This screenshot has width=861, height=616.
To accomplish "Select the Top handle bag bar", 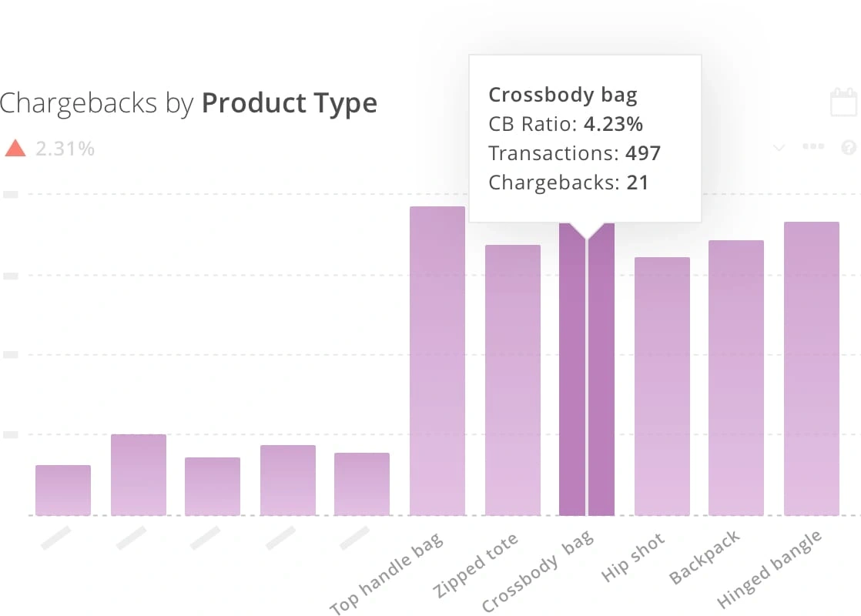I will point(437,360).
